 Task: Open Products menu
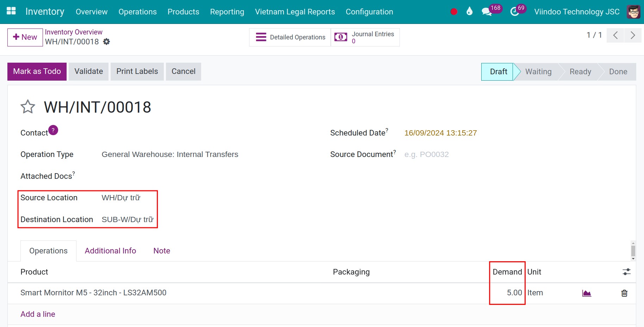pos(183,12)
